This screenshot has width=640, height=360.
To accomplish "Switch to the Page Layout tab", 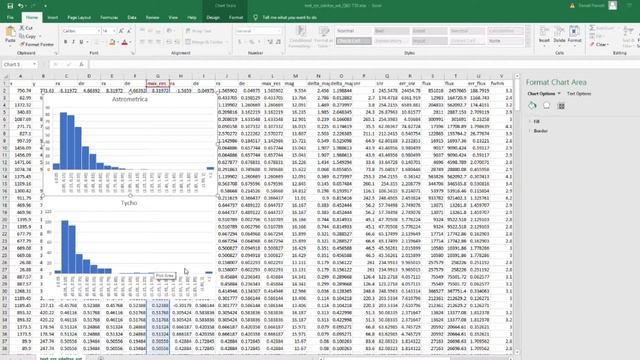I will (x=79, y=18).
